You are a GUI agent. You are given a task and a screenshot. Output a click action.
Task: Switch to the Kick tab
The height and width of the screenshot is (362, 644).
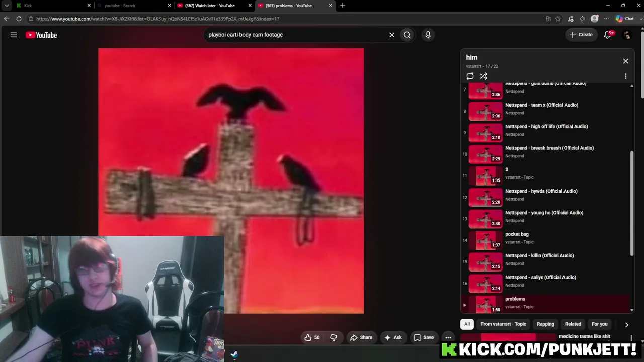click(x=53, y=6)
